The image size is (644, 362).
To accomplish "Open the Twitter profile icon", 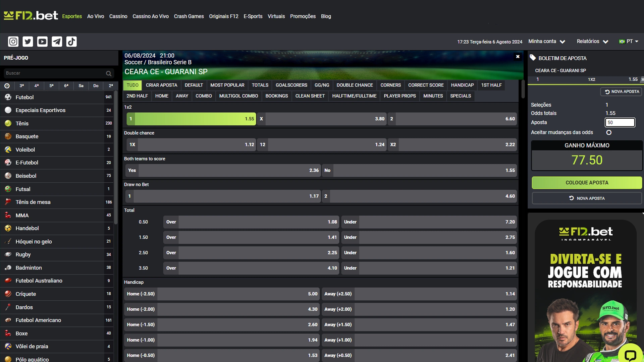I will click(x=28, y=41).
